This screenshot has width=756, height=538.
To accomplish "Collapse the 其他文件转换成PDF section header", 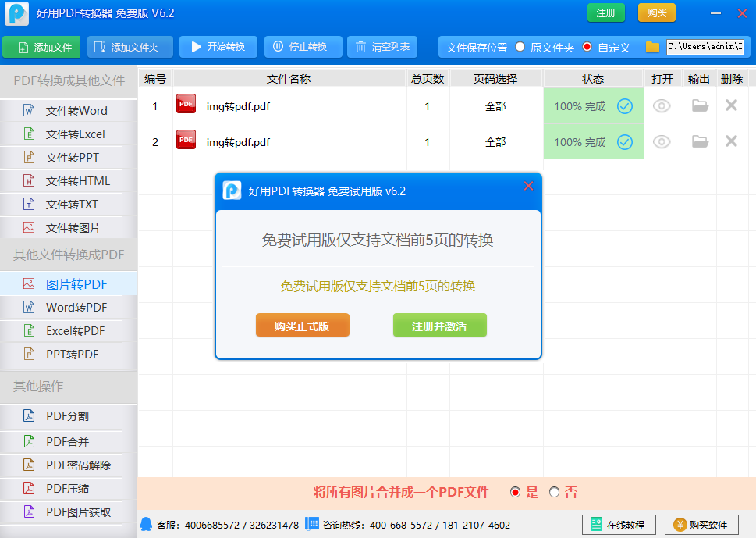I will tap(68, 255).
